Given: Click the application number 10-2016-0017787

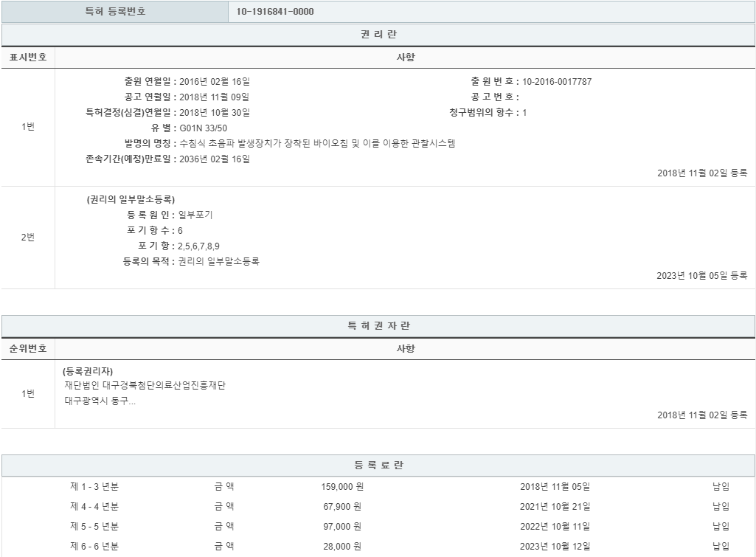Looking at the screenshot, I should 556,82.
